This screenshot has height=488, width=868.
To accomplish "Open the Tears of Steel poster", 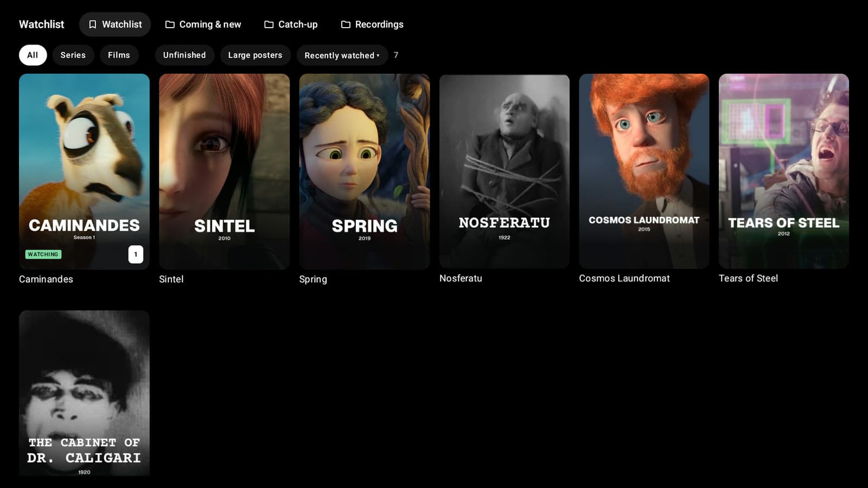I will (x=784, y=171).
